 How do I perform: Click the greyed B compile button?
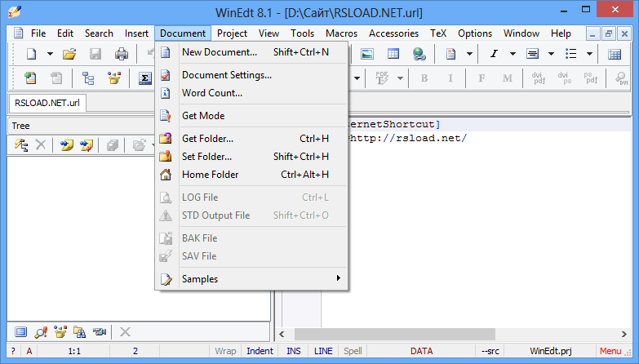pyautogui.click(x=424, y=78)
